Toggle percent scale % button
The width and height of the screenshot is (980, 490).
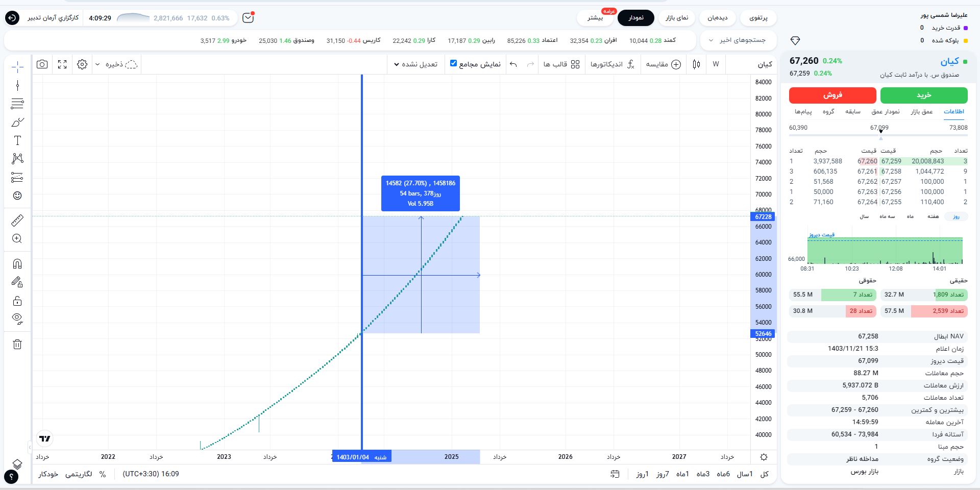(x=103, y=474)
